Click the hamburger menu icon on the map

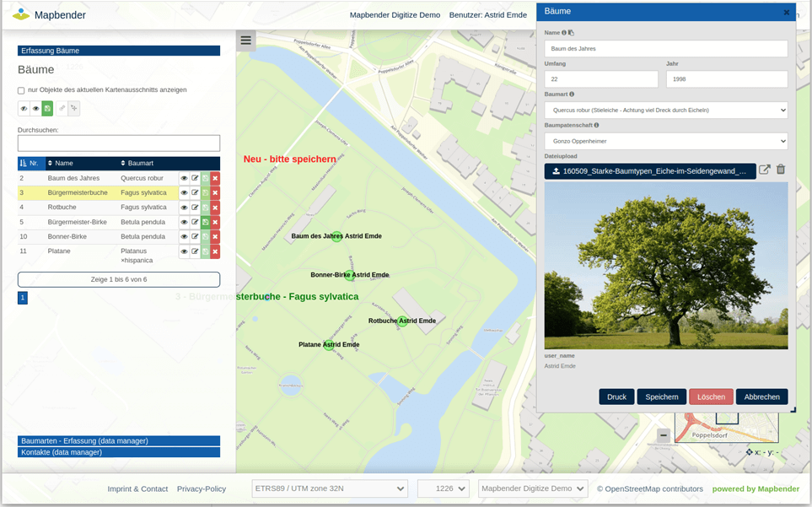[245, 40]
